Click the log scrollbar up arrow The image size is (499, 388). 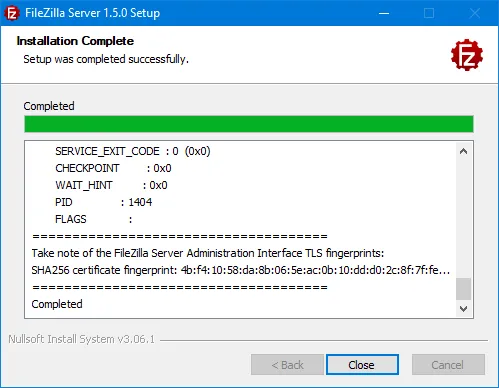point(463,151)
